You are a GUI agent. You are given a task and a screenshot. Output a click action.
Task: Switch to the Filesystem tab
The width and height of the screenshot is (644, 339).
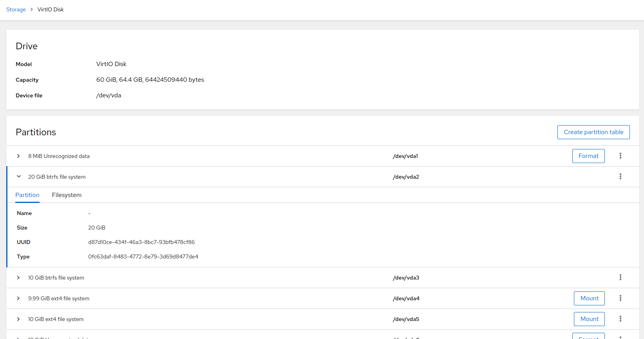pyautogui.click(x=67, y=195)
